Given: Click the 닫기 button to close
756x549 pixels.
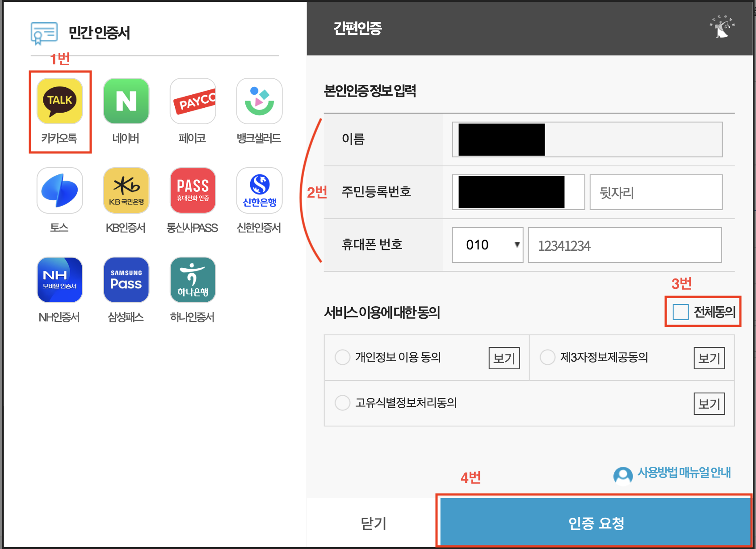Looking at the screenshot, I should tap(372, 522).
